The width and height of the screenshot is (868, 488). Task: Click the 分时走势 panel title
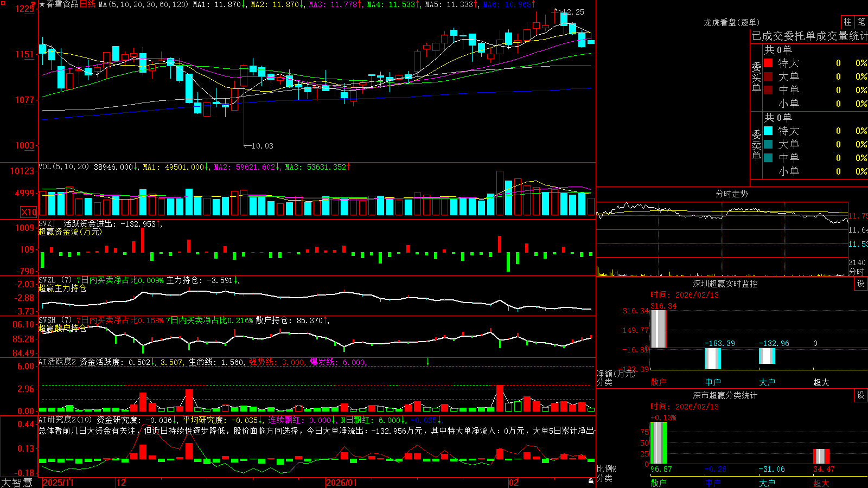pyautogui.click(x=731, y=194)
